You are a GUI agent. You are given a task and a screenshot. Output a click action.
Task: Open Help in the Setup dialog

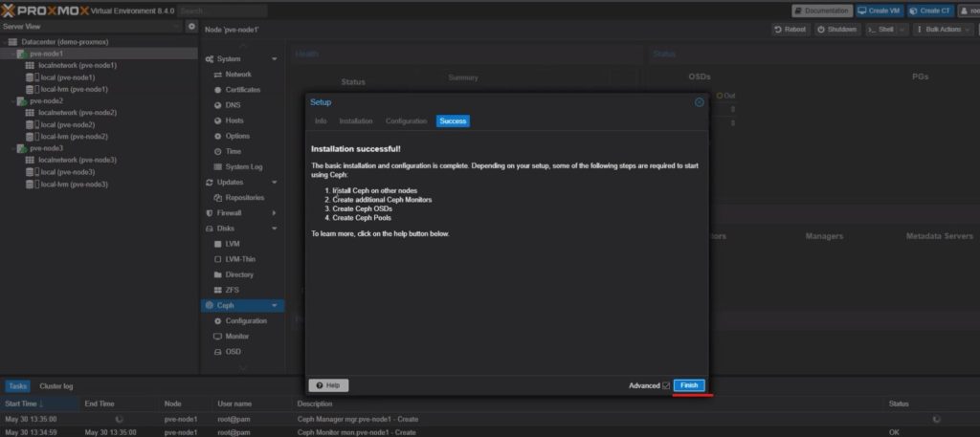point(328,385)
